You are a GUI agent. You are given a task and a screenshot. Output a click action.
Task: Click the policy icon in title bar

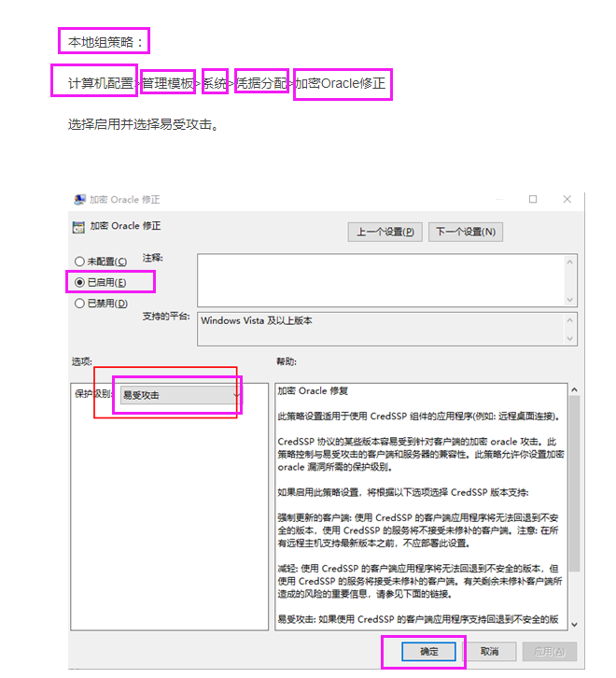(x=79, y=199)
